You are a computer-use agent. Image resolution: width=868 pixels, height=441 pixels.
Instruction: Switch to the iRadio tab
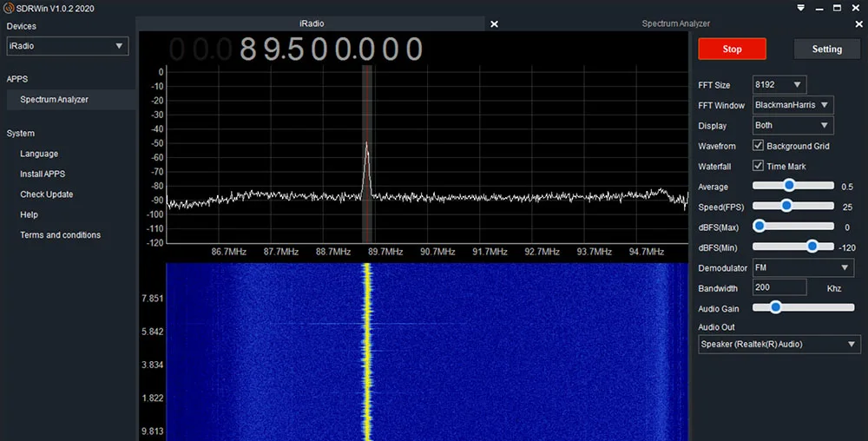coord(312,23)
